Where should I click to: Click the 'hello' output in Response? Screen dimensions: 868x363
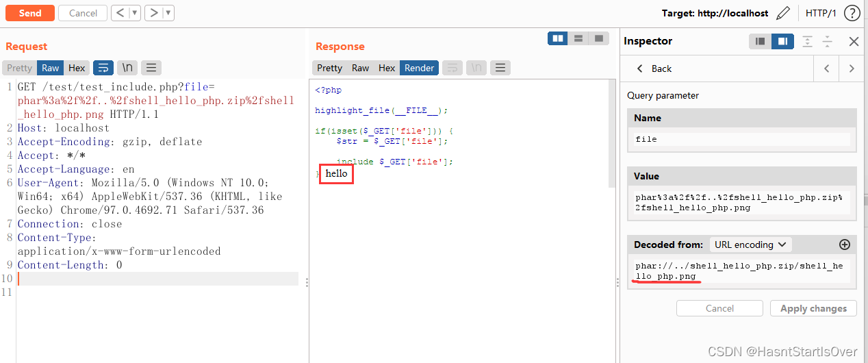(336, 174)
